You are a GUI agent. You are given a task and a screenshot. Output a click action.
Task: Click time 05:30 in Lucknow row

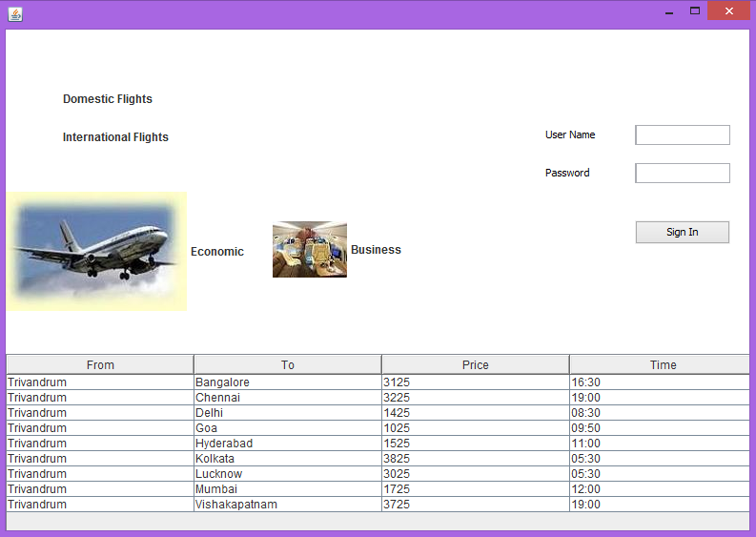tap(660, 474)
